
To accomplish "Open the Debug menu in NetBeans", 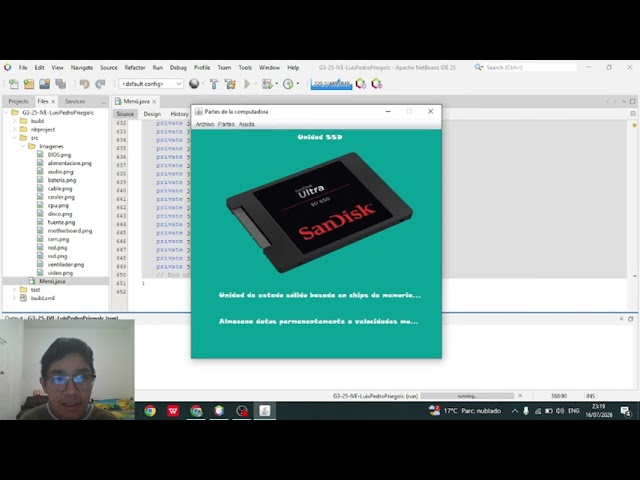I will 178,68.
